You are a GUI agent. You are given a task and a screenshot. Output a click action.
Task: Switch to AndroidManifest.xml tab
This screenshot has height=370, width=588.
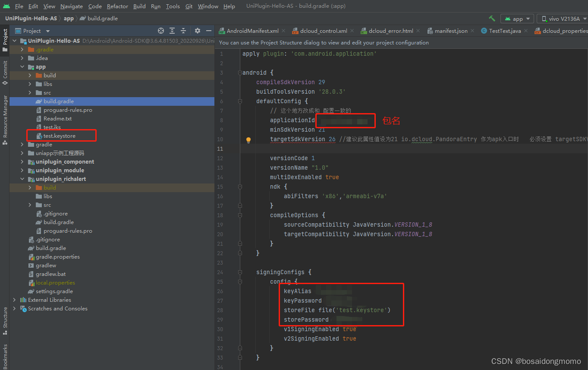click(x=252, y=31)
